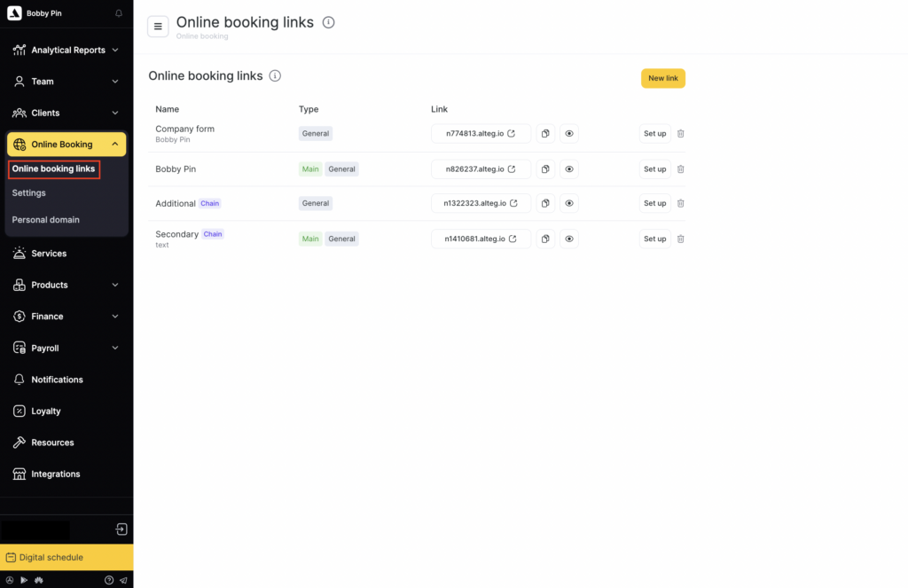Click the info icon next to page title

click(328, 22)
